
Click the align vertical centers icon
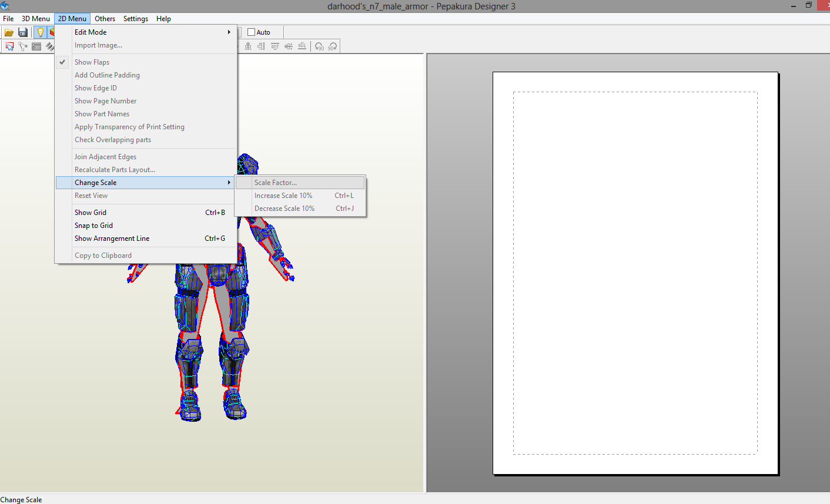pos(289,46)
